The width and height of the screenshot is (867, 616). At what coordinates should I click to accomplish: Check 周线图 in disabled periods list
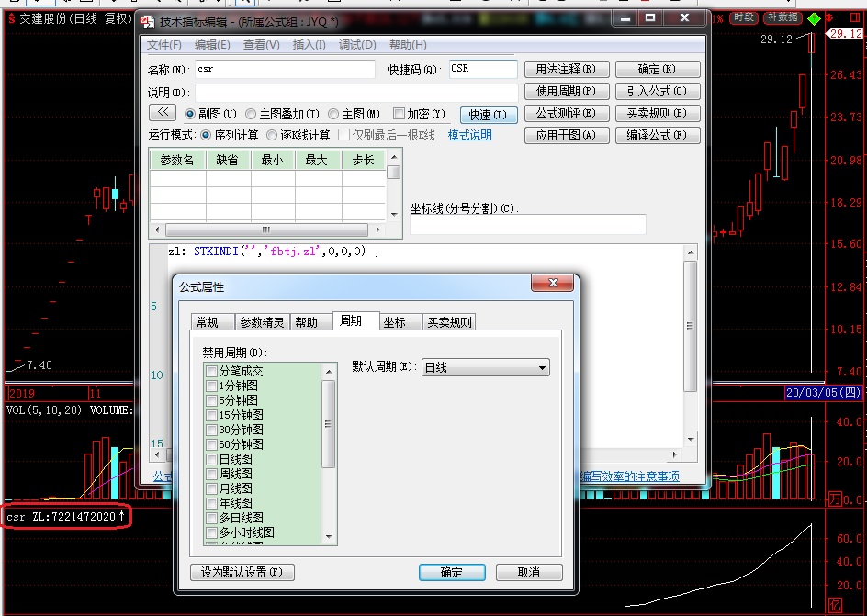point(211,474)
